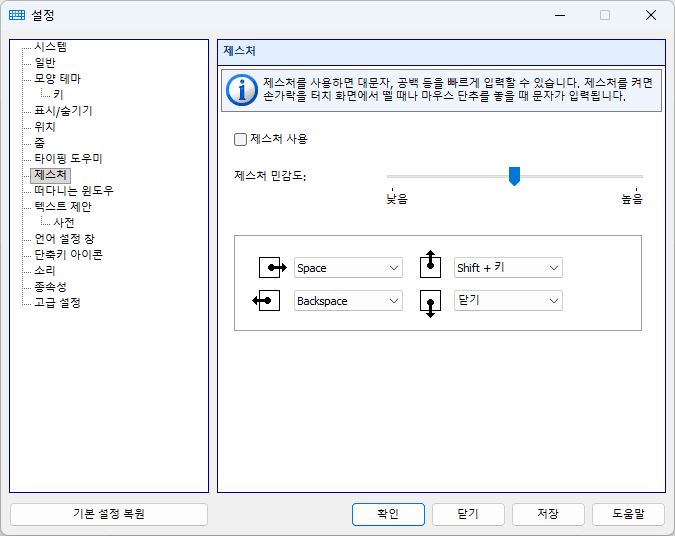Screen dimensions: 675x536
Task: Select 단축키 아이콘 in tree
Action: coord(68,254)
